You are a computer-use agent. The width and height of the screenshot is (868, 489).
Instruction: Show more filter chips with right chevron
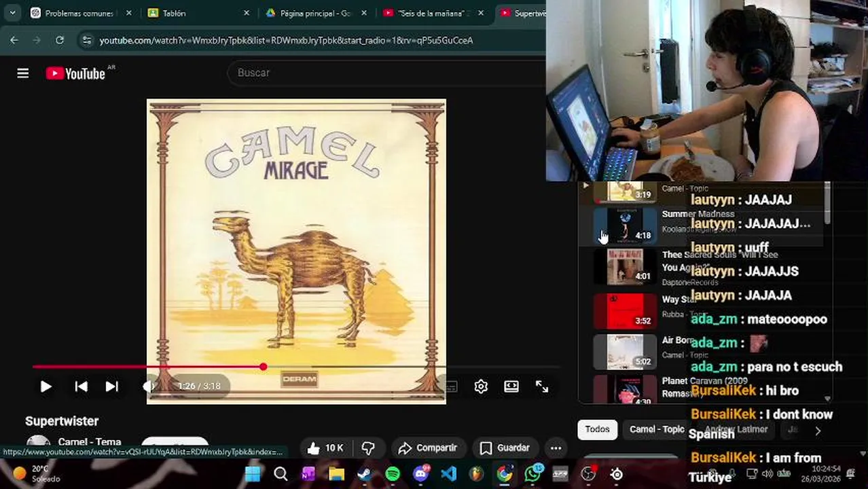[x=818, y=431]
